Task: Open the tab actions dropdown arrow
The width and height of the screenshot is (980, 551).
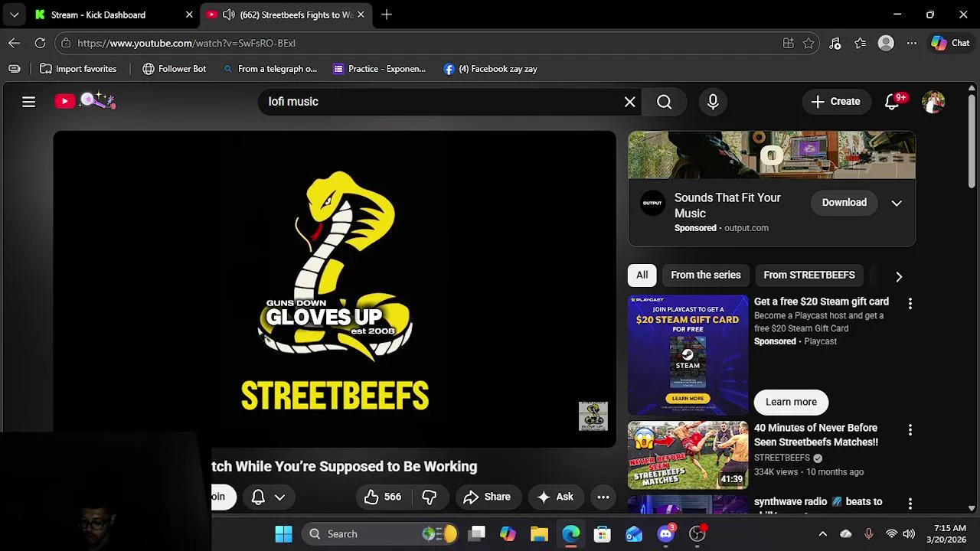Action: coord(14,15)
